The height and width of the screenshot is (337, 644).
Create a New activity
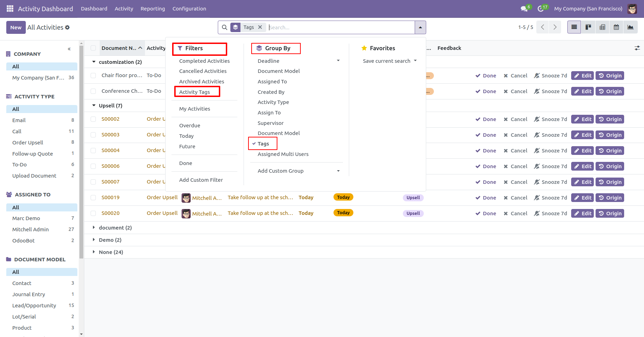point(16,28)
